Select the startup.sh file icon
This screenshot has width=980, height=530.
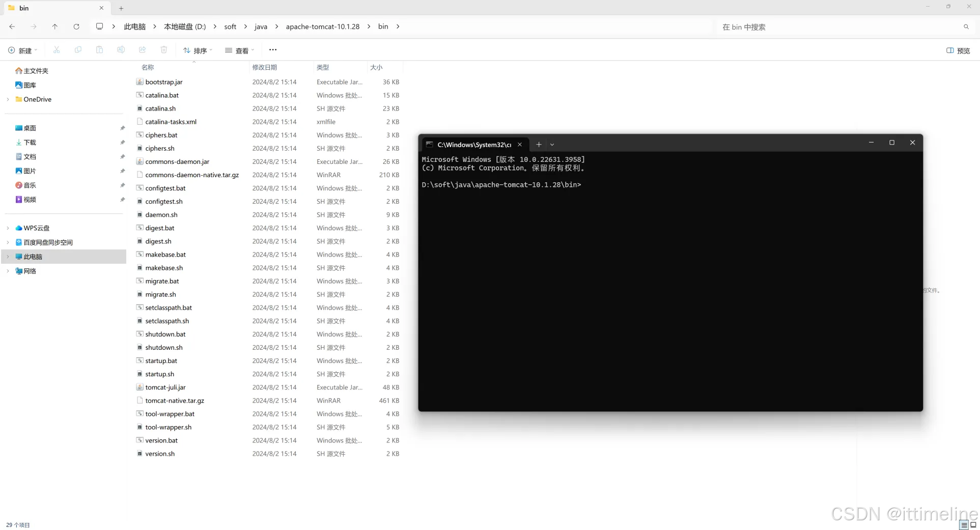coord(139,374)
